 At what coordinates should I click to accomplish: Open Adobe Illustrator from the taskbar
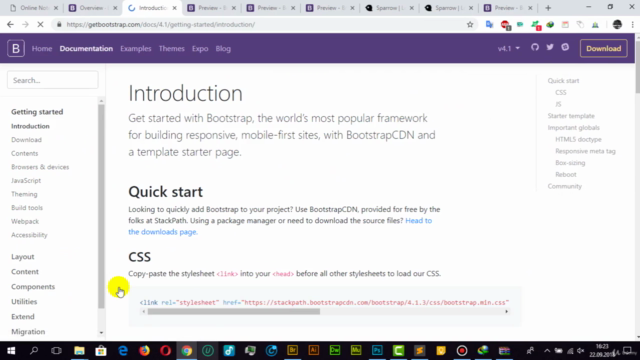(314, 351)
